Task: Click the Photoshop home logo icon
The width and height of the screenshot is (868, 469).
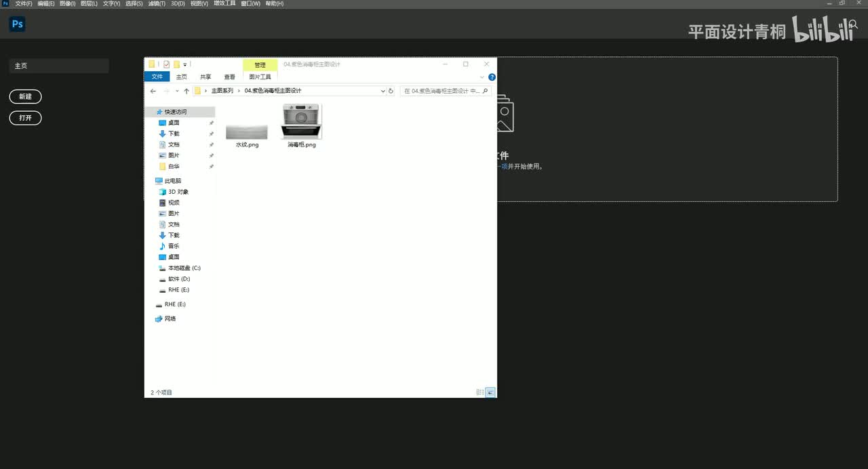Action: 17,24
